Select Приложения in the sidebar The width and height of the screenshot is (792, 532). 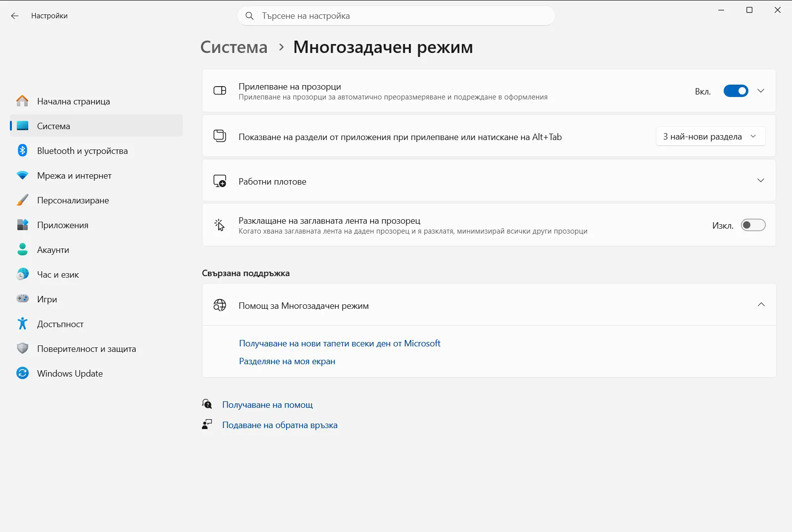pos(96,225)
